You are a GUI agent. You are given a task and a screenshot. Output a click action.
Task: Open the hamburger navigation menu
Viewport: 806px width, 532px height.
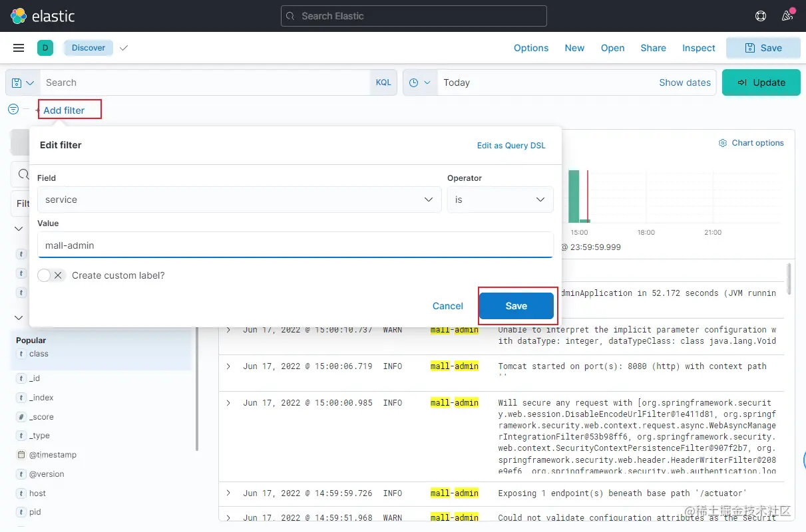click(x=19, y=48)
